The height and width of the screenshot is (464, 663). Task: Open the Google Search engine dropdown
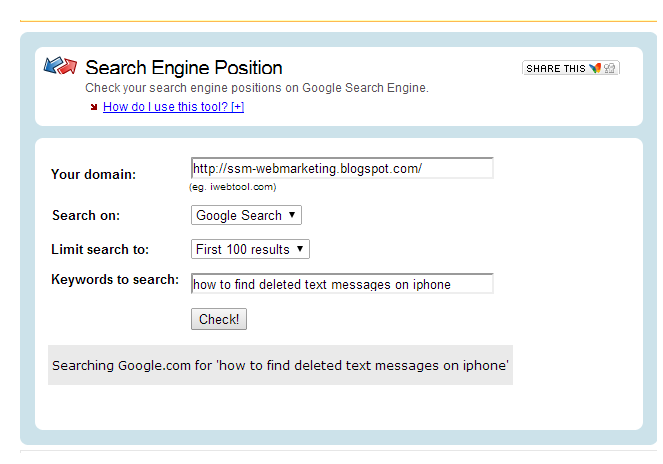tap(246, 215)
